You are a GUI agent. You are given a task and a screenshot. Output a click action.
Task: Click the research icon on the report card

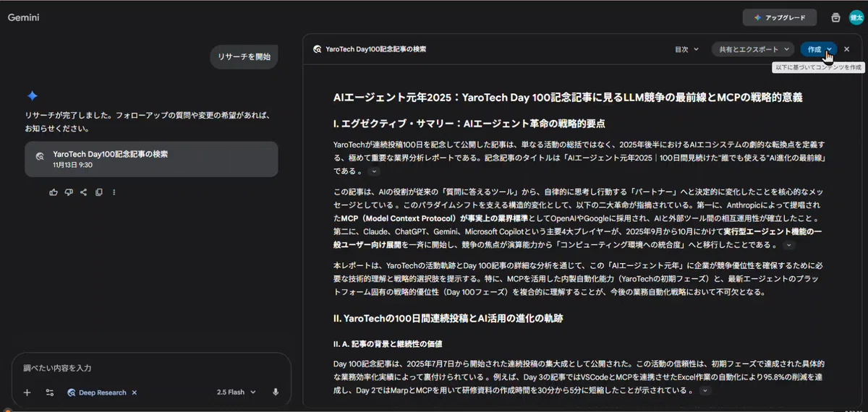click(x=41, y=155)
